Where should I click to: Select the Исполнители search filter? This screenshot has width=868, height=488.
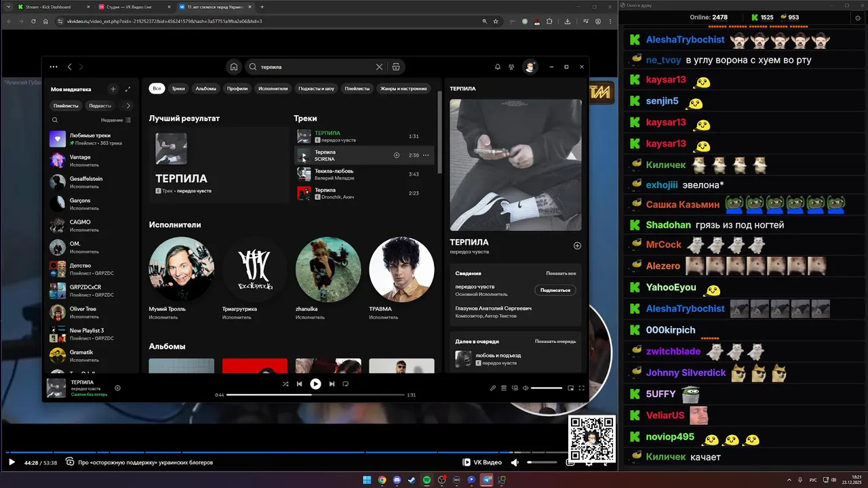[x=273, y=88]
